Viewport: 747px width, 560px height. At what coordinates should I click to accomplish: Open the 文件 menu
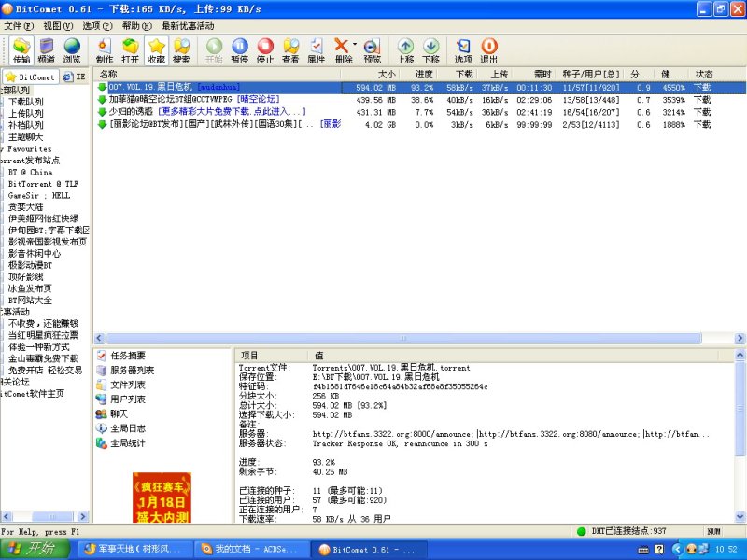point(14,27)
